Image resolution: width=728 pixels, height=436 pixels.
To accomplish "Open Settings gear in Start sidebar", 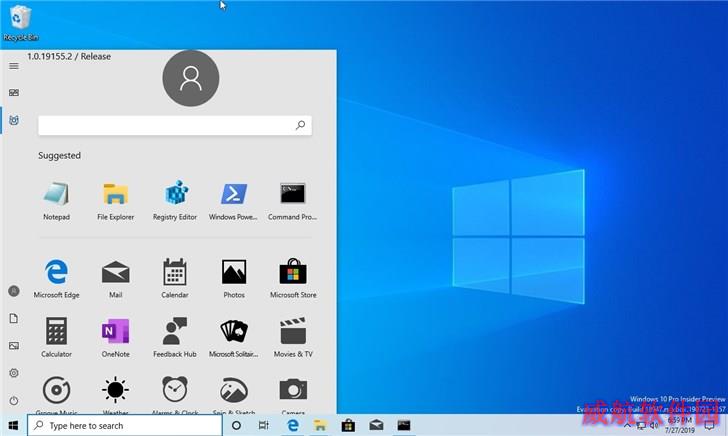I will coord(14,373).
